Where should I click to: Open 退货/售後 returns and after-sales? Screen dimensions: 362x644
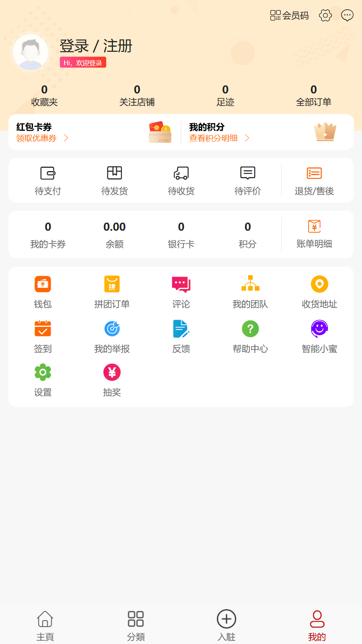coord(314,181)
